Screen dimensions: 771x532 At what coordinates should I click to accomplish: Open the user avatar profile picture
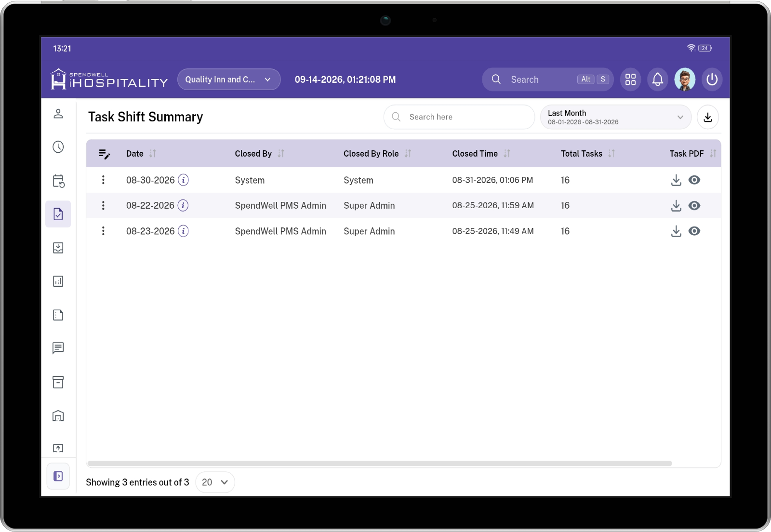pyautogui.click(x=685, y=80)
